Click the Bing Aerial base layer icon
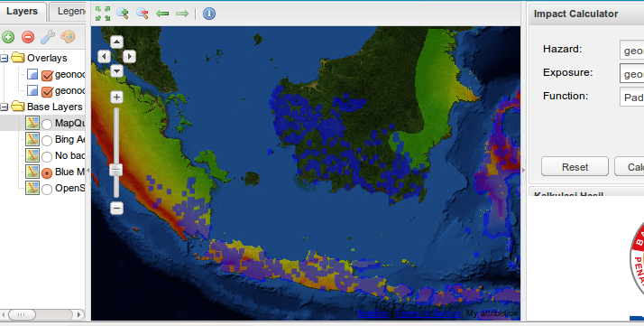This screenshot has width=644, height=326. point(32,139)
